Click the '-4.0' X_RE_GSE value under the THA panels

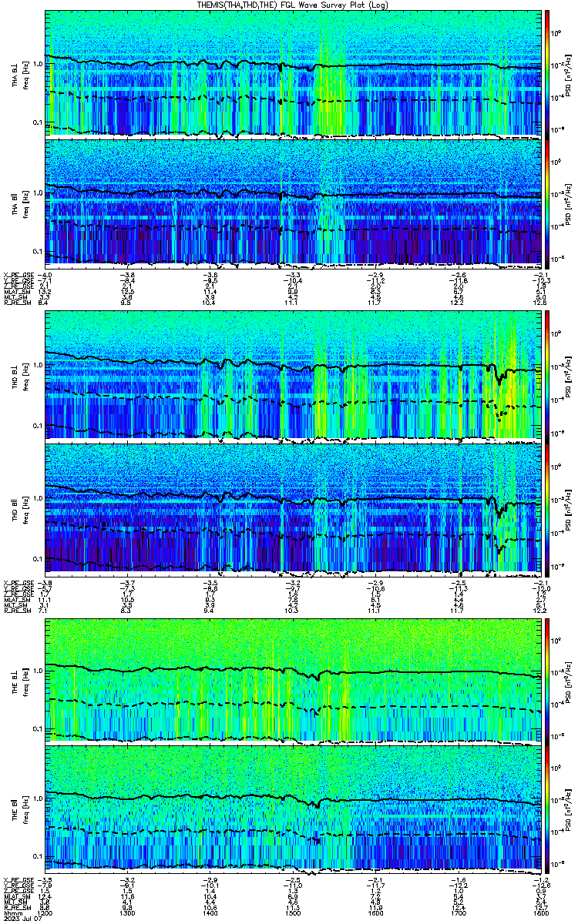click(x=45, y=275)
